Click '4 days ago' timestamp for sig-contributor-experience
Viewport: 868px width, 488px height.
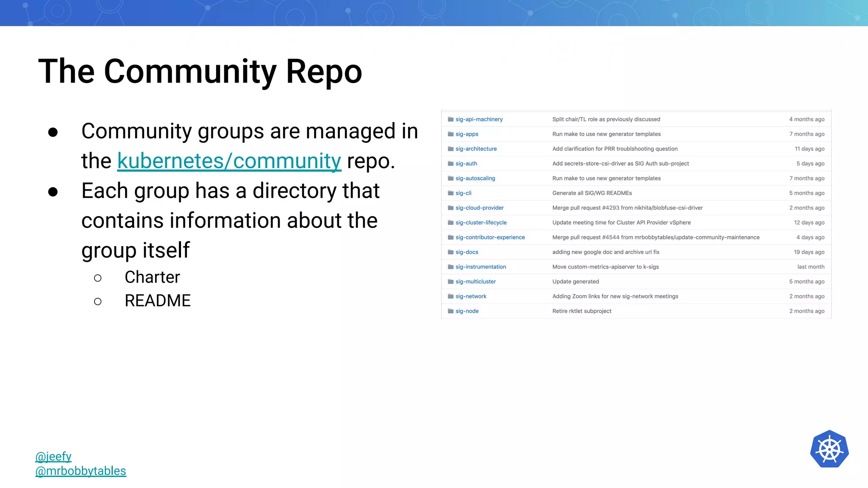coord(810,237)
